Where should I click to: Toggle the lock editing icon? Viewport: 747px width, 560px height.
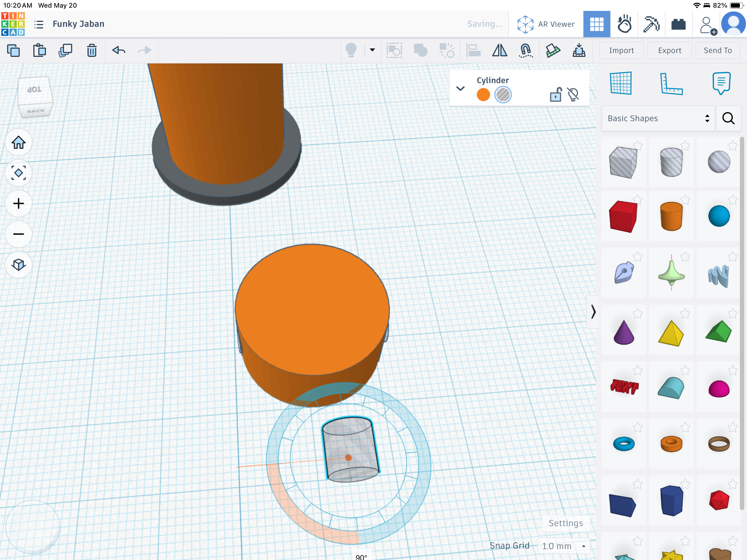coord(556,94)
